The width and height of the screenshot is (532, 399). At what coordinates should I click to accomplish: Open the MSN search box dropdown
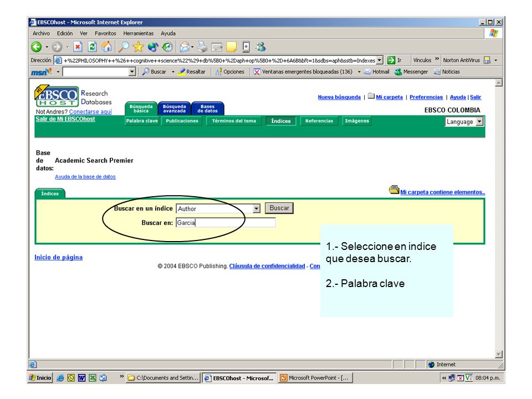click(x=132, y=72)
